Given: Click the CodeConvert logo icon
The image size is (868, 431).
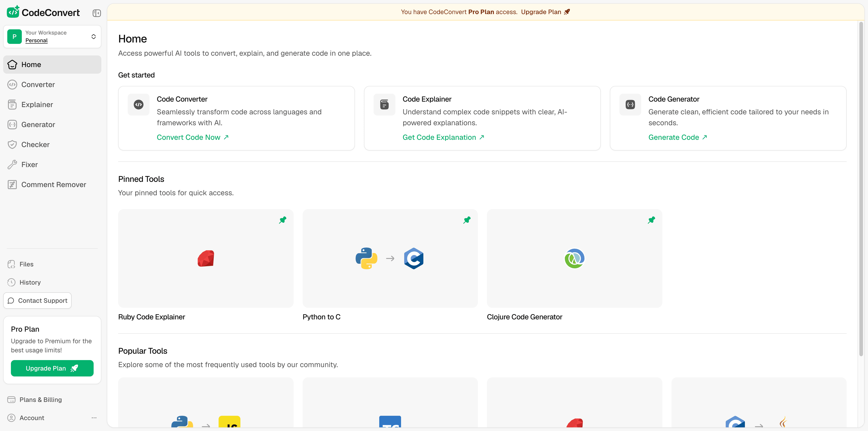Looking at the screenshot, I should (x=13, y=12).
